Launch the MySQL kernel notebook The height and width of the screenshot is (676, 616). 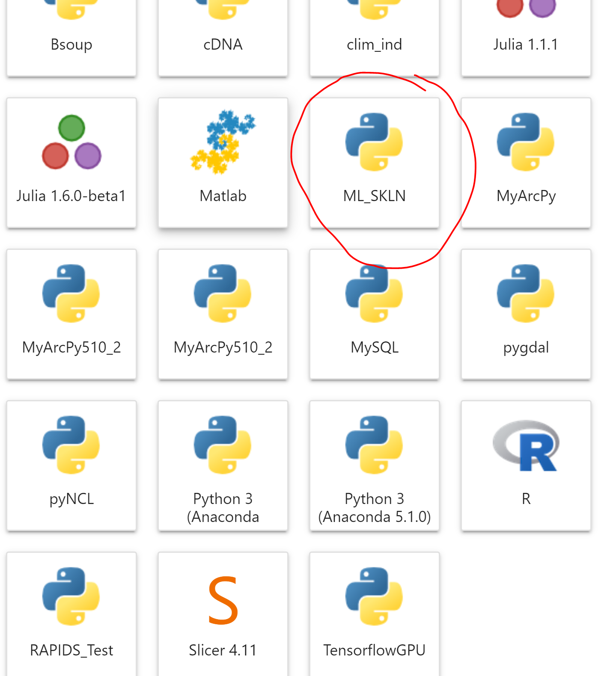[x=375, y=314]
